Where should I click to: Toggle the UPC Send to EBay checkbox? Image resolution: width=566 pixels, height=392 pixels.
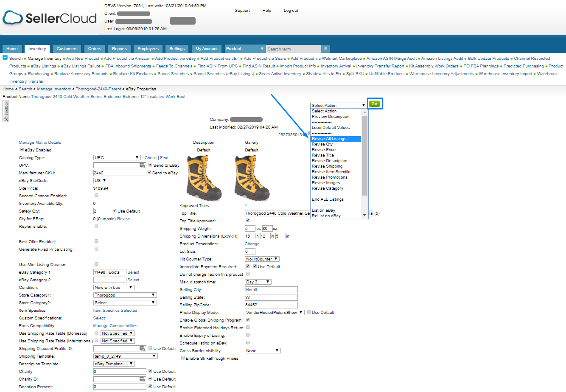(150, 165)
